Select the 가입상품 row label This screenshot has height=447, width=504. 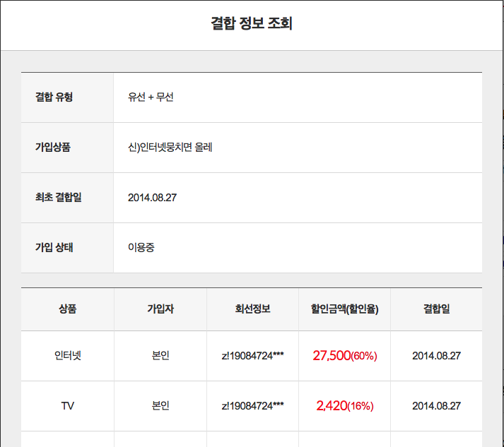click(x=53, y=148)
